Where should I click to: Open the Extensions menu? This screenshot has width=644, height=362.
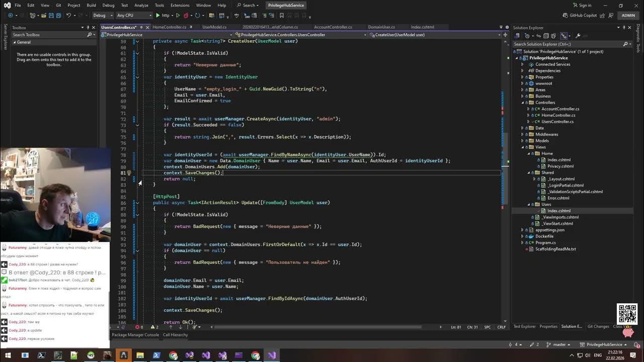180,5
